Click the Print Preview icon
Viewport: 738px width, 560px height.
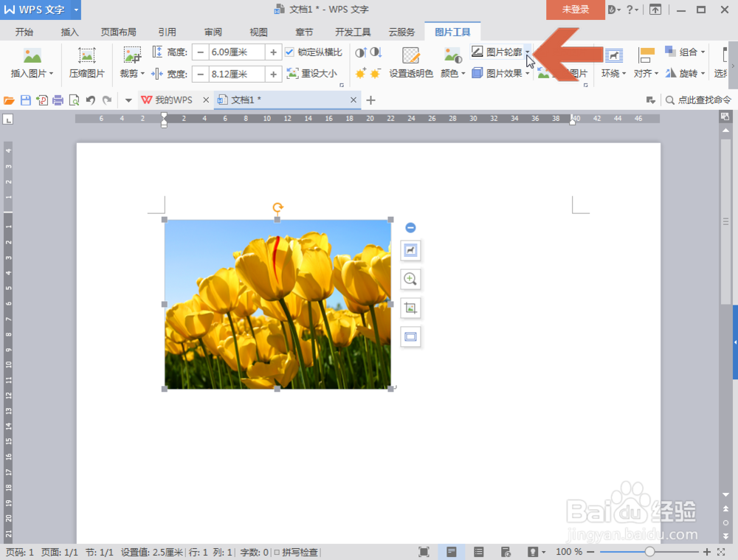tap(74, 100)
